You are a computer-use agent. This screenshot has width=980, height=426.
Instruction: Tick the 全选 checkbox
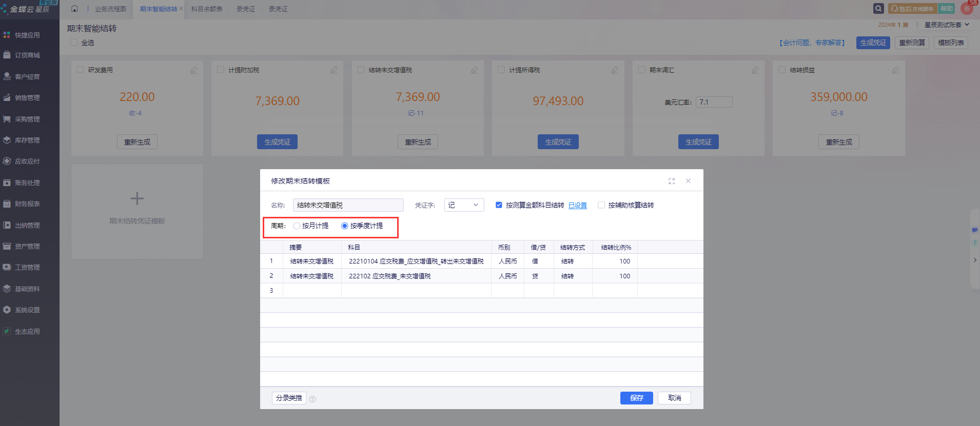click(x=74, y=43)
